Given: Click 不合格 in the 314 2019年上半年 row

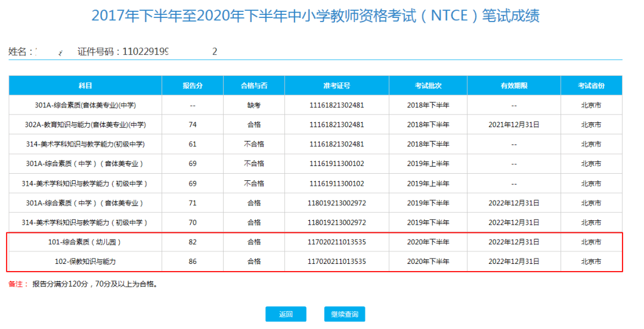Looking at the screenshot, I should [254, 183].
